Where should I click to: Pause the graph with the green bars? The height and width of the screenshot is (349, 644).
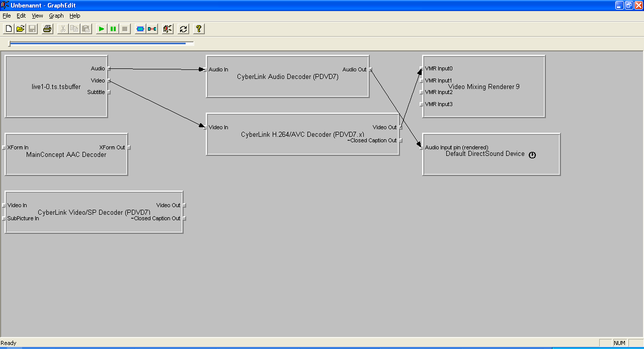(x=113, y=29)
